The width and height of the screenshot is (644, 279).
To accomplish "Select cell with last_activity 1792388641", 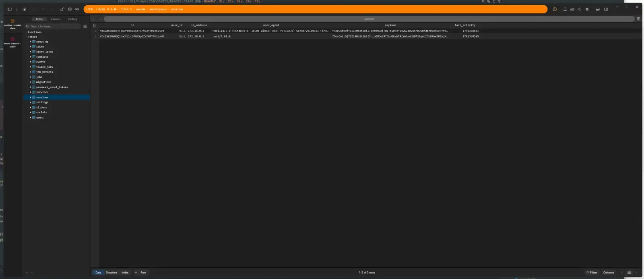I will tap(465, 31).
